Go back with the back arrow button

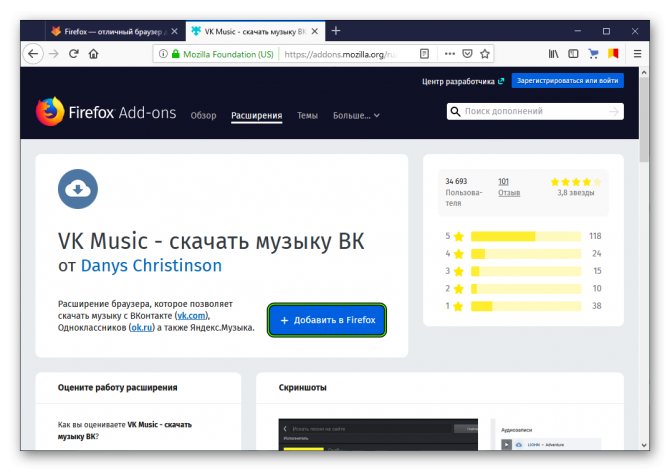click(33, 54)
